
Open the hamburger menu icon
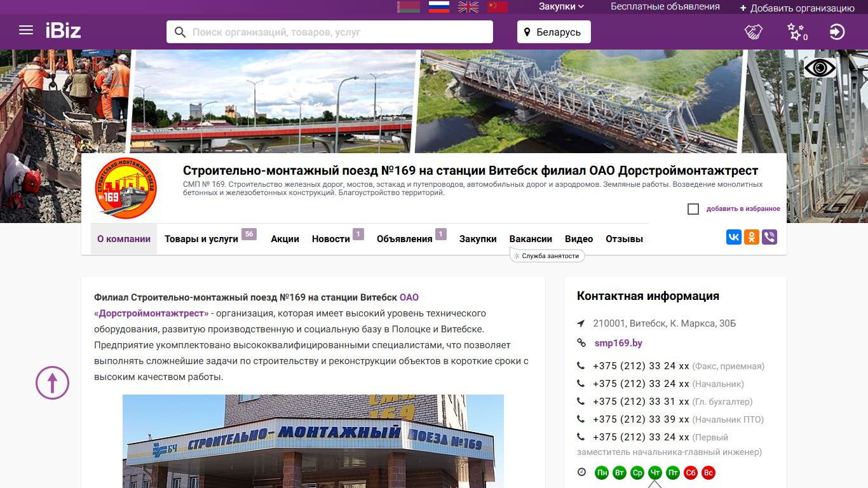(x=26, y=30)
